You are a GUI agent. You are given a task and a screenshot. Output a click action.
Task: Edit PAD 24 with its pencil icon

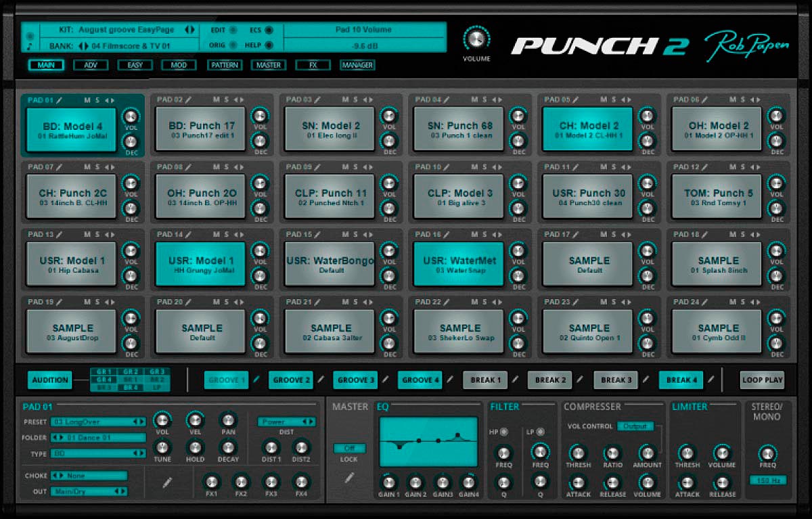tap(706, 302)
